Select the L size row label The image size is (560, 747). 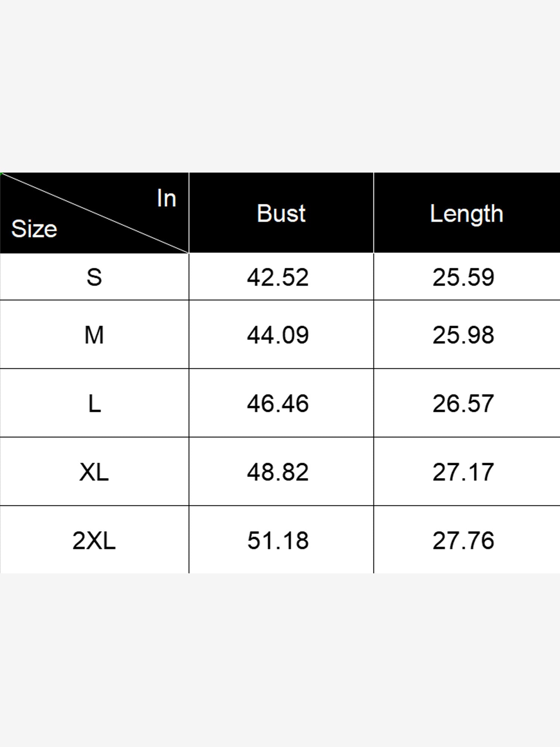pyautogui.click(x=94, y=403)
